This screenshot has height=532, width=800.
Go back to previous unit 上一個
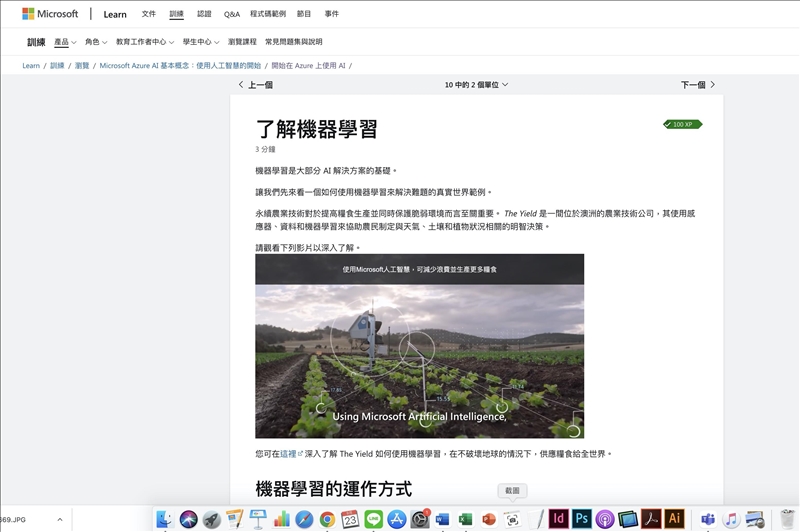click(256, 85)
